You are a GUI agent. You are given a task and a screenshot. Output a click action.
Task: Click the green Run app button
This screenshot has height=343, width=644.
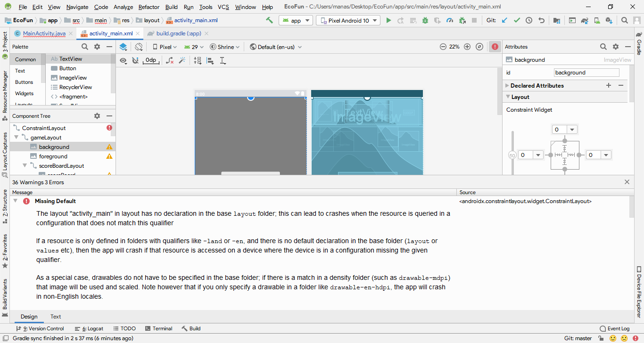coord(388,20)
